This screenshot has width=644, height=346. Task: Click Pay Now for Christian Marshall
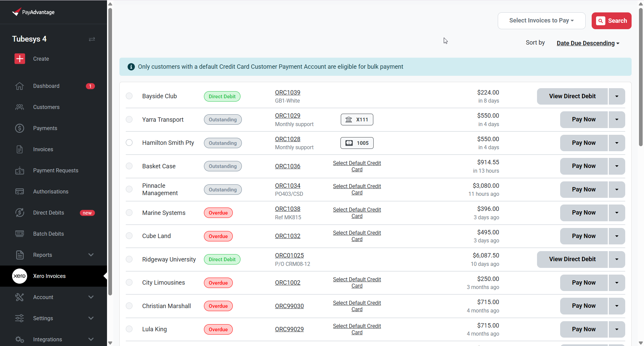tap(584, 306)
